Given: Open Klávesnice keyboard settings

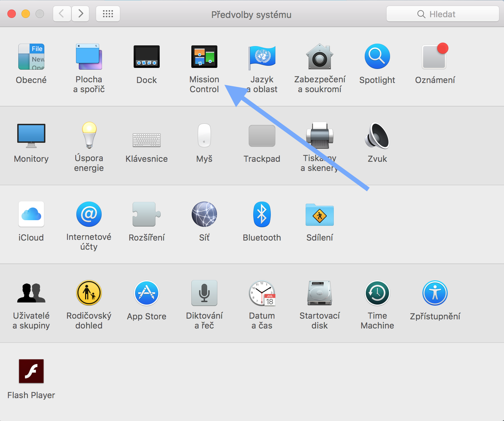Looking at the screenshot, I should [146, 140].
